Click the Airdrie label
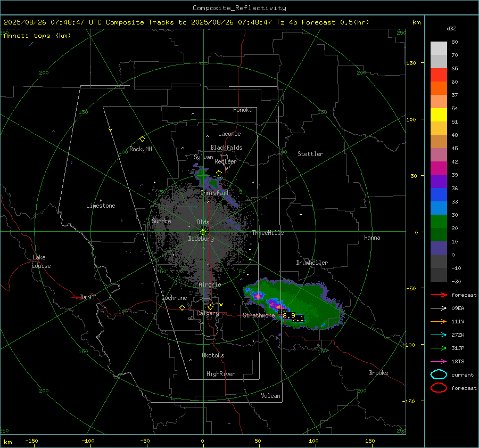This screenshot has height=448, width=479. point(210,284)
